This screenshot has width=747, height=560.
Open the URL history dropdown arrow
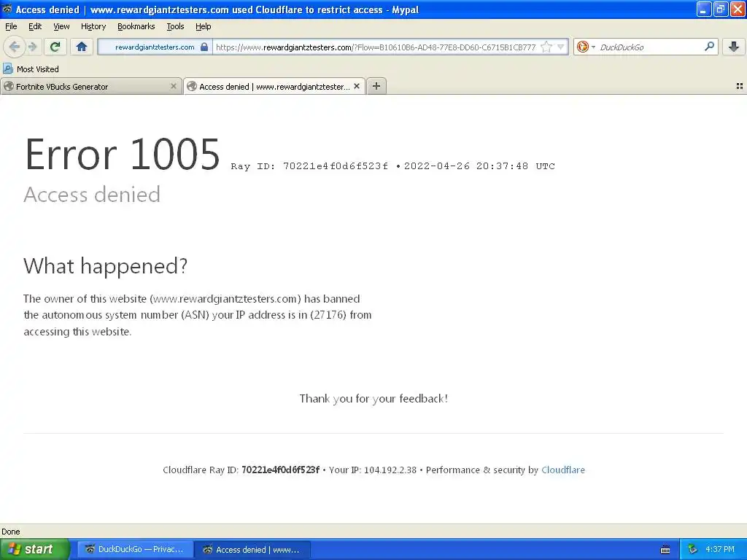point(561,47)
